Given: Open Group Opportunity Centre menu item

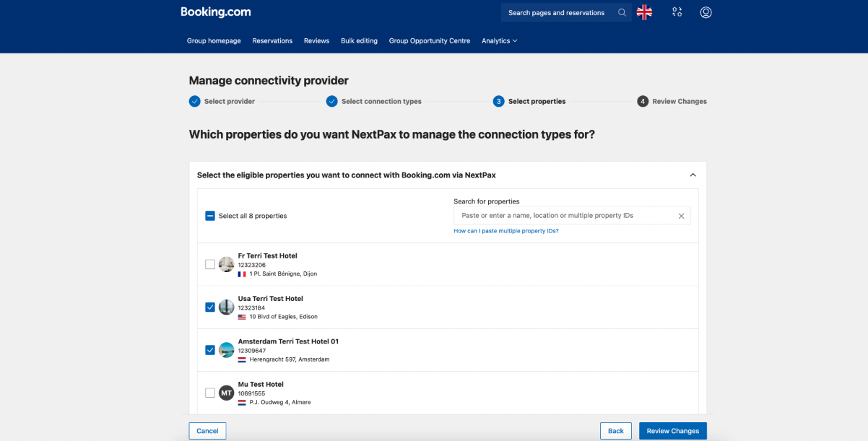Looking at the screenshot, I should pos(430,41).
